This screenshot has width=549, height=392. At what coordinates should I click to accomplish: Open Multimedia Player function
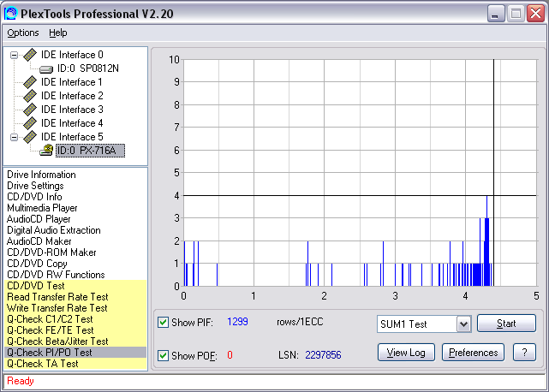click(x=42, y=208)
